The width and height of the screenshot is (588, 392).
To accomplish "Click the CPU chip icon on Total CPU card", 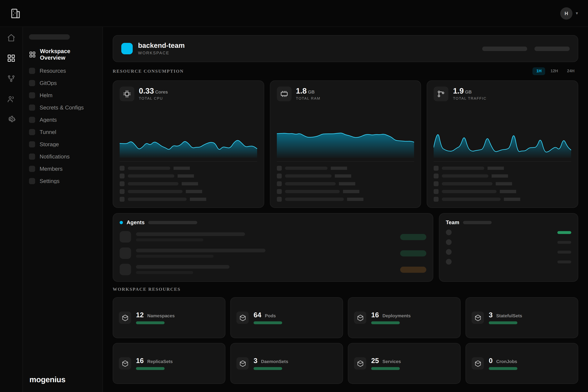I will tap(127, 94).
